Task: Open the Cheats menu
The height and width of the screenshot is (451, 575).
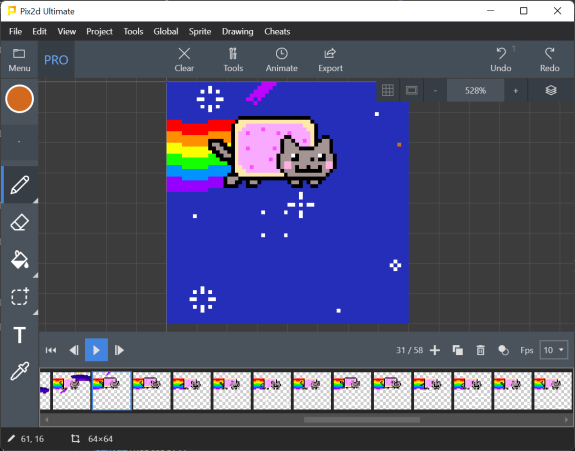Action: click(277, 32)
